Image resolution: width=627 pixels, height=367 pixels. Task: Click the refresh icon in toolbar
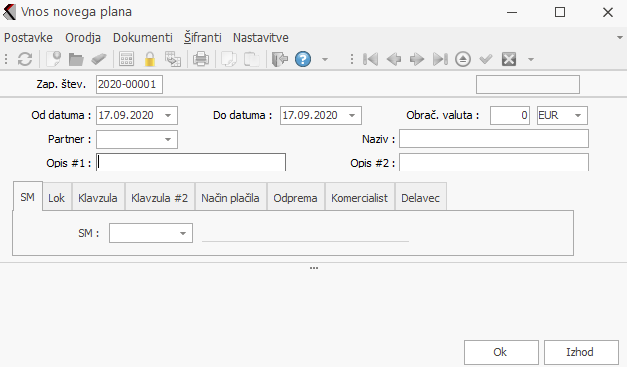click(x=25, y=60)
